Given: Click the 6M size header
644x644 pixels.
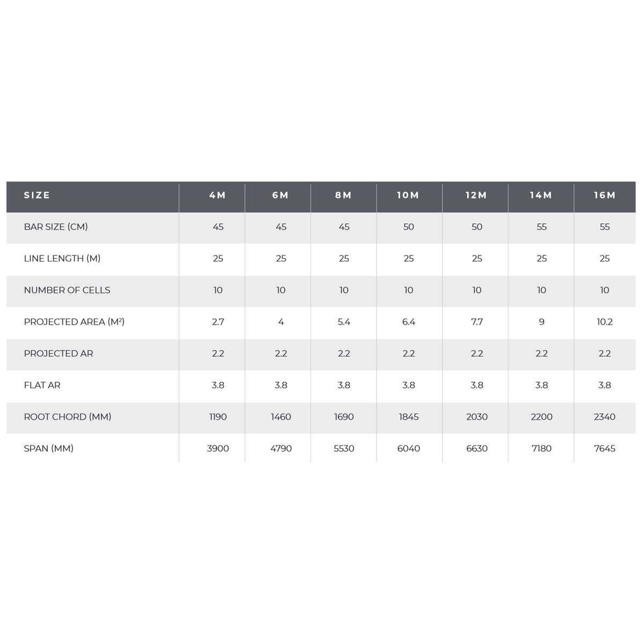Looking at the screenshot, I should (281, 195).
